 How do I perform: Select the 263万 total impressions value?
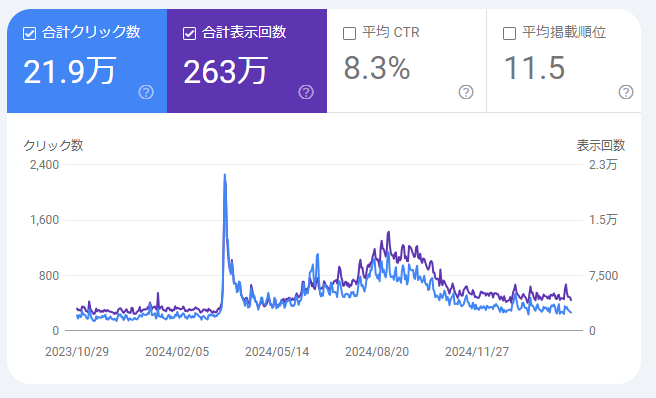coord(226,71)
